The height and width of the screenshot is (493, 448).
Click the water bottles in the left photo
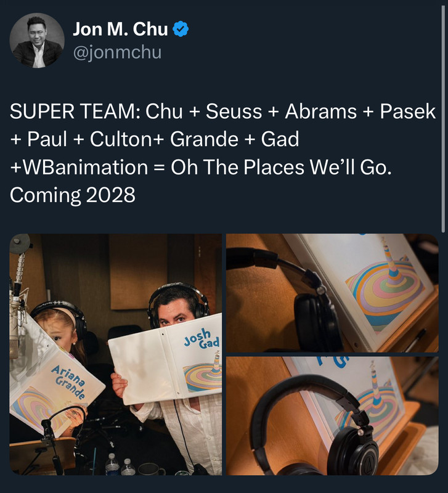120,465
